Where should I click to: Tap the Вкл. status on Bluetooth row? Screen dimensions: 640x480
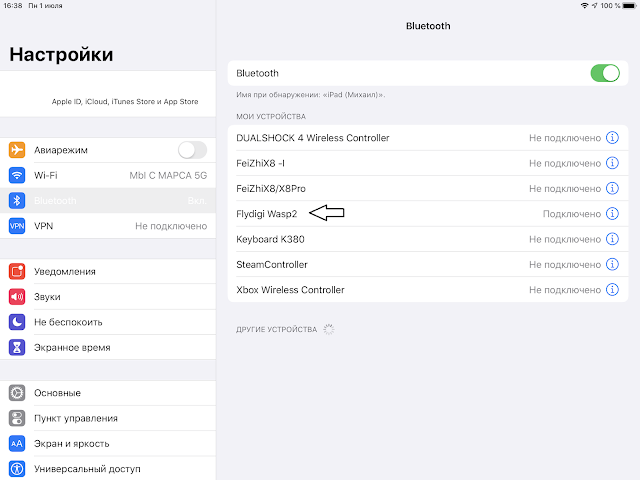(x=197, y=201)
